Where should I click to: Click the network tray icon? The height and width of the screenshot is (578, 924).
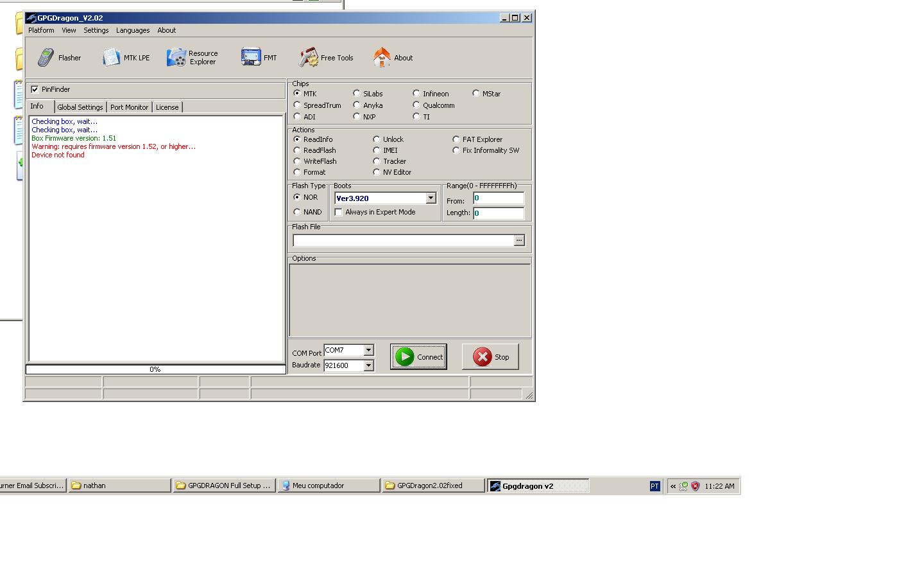684,486
